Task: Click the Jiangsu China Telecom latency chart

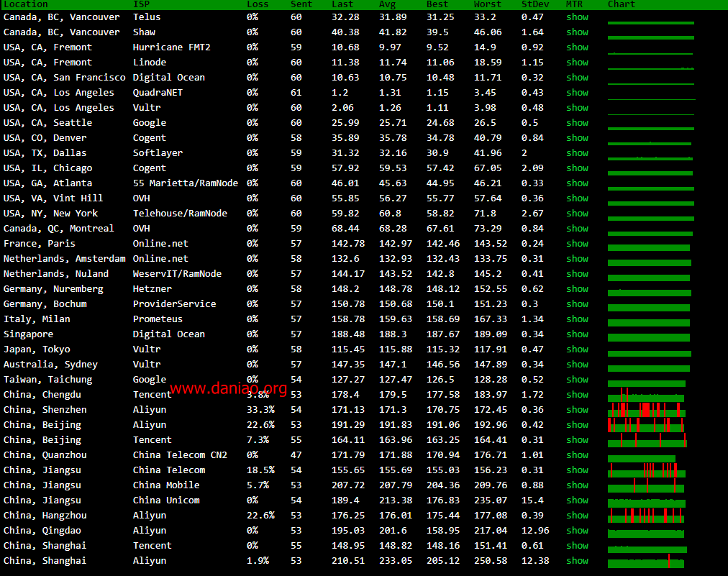Action: 647,470
